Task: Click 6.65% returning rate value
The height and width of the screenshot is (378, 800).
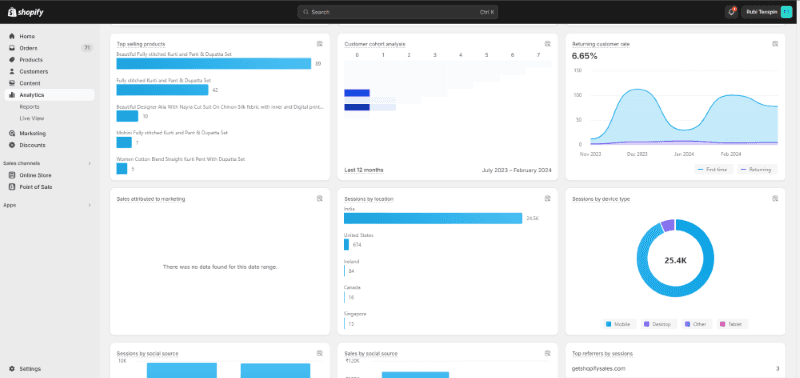Action: pyautogui.click(x=585, y=56)
